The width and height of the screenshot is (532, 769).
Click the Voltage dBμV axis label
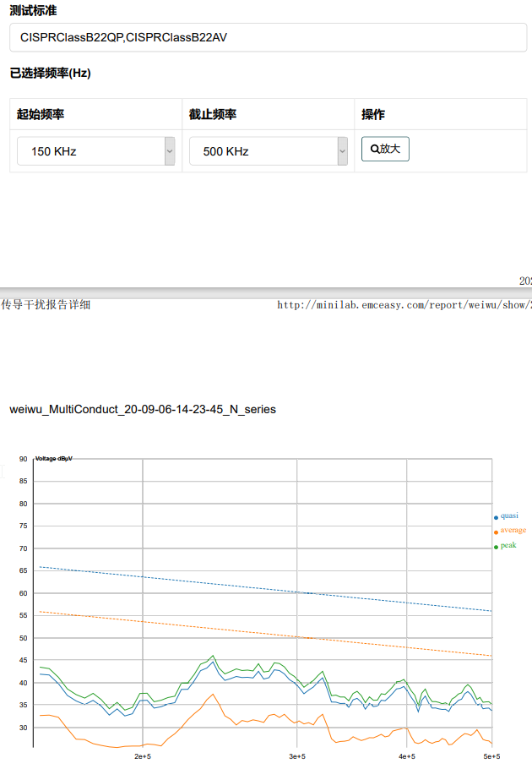pos(54,459)
